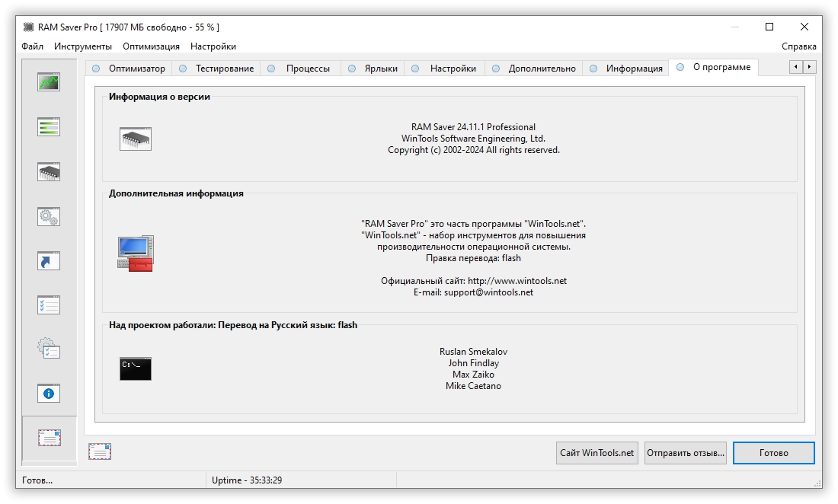838x504 pixels.
Task: Click the Copyright (c) 2002-2024 line
Action: pyautogui.click(x=474, y=150)
